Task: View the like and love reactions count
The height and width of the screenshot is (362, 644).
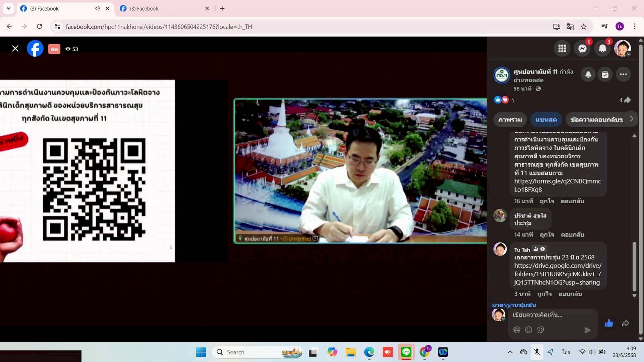Action: [504, 100]
